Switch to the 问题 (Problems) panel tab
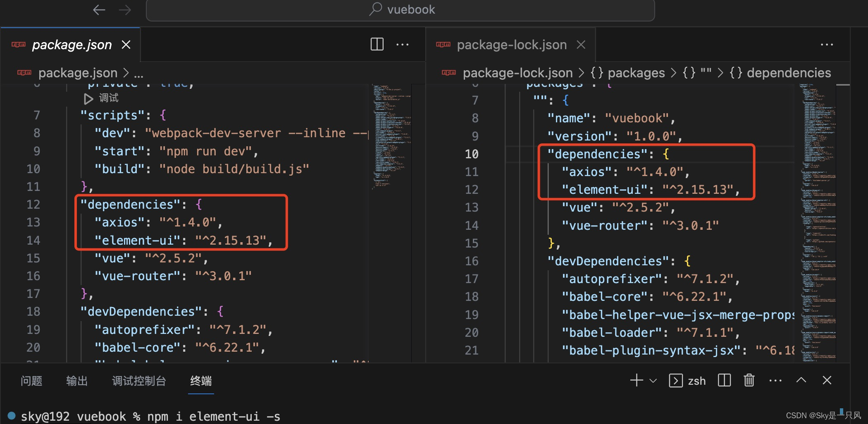868x424 pixels. pos(31,381)
